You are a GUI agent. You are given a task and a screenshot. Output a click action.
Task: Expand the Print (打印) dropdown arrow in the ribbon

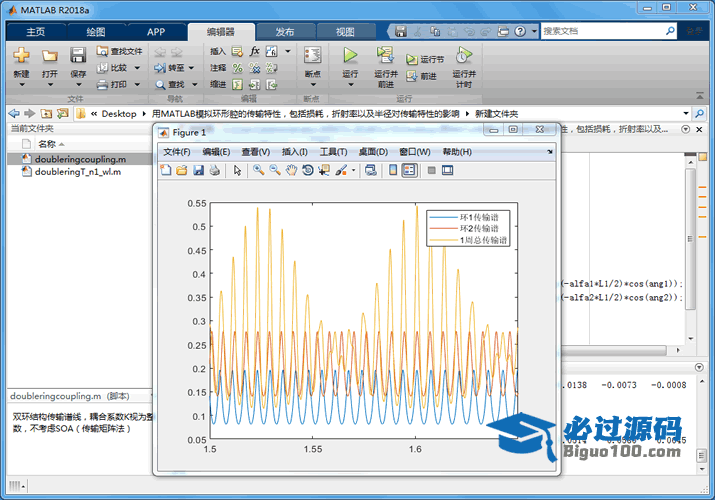click(x=137, y=84)
